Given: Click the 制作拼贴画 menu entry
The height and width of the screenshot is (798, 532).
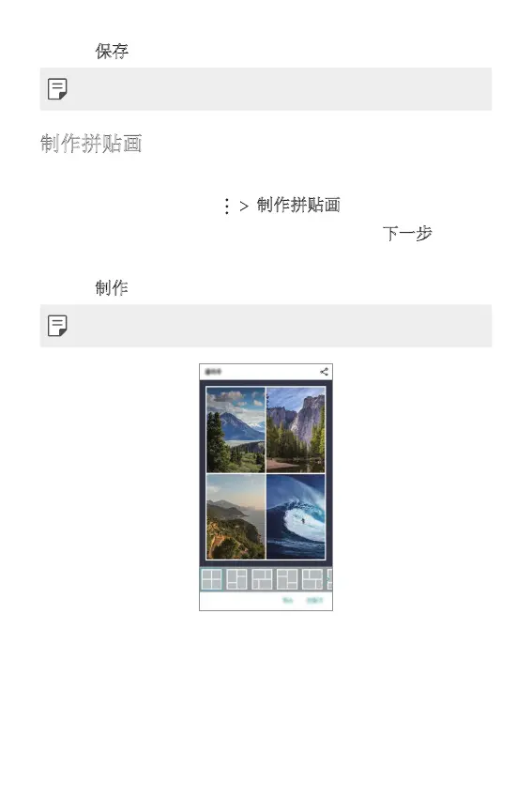Looking at the screenshot, I should pos(298,205).
